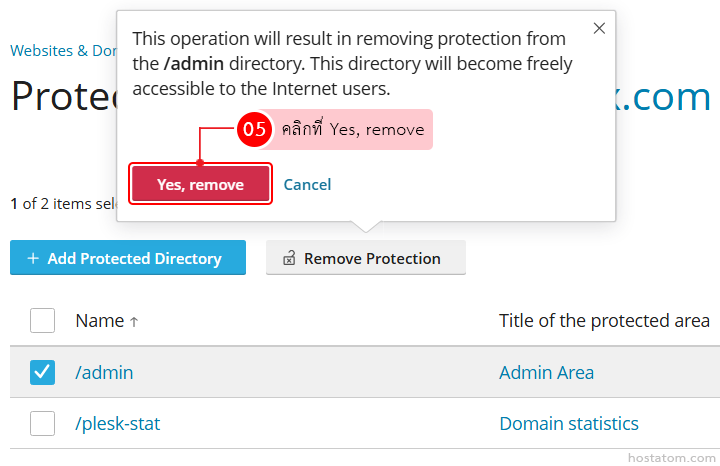Screen dimensions: 720x466
Task: Check the /plesk-stat row checkbox
Action: (42, 423)
